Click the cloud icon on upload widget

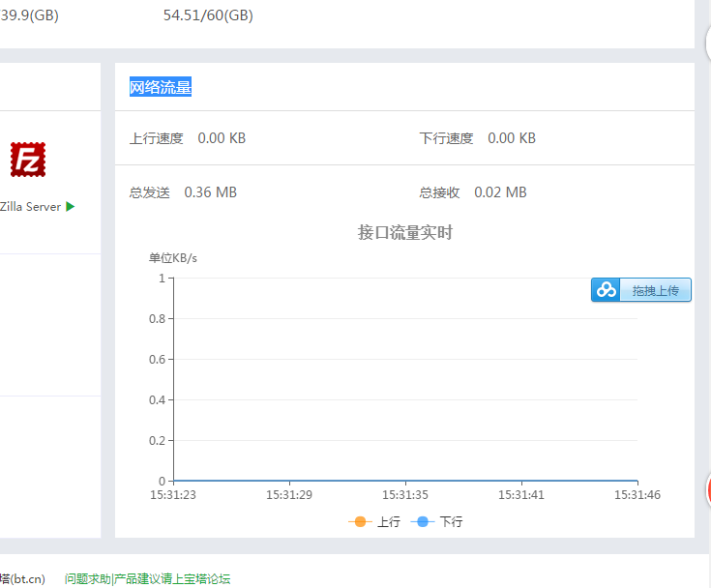coord(606,290)
